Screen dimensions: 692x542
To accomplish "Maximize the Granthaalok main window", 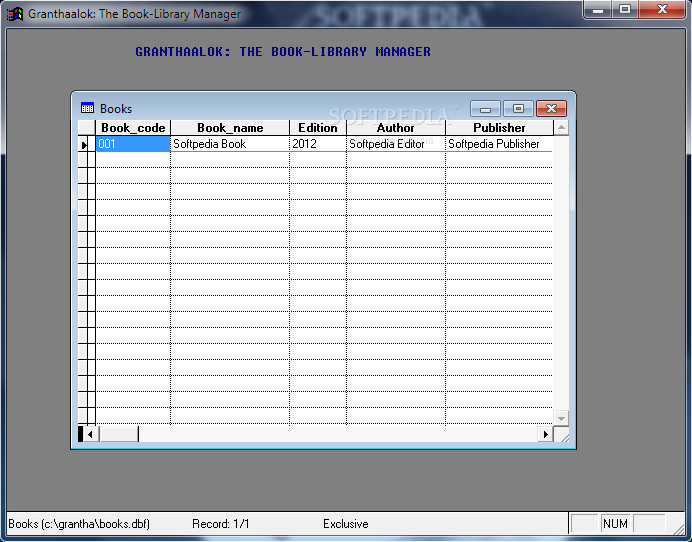I will [x=625, y=9].
